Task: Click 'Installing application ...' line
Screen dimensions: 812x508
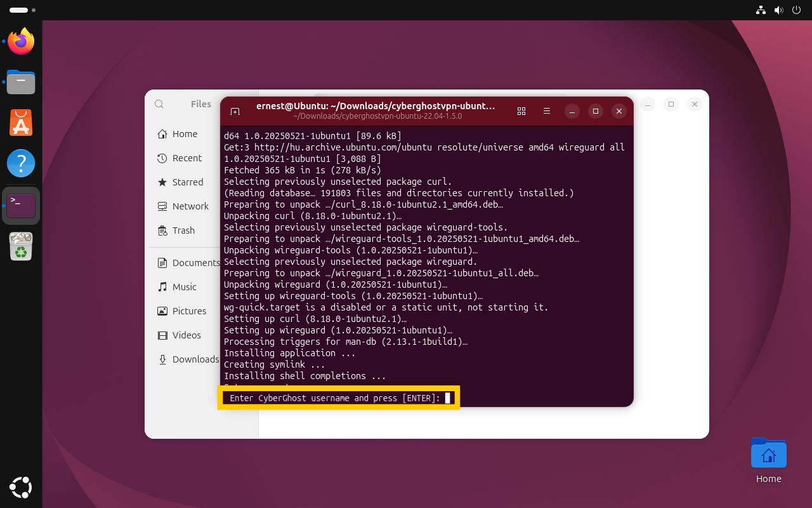Action: (289, 353)
